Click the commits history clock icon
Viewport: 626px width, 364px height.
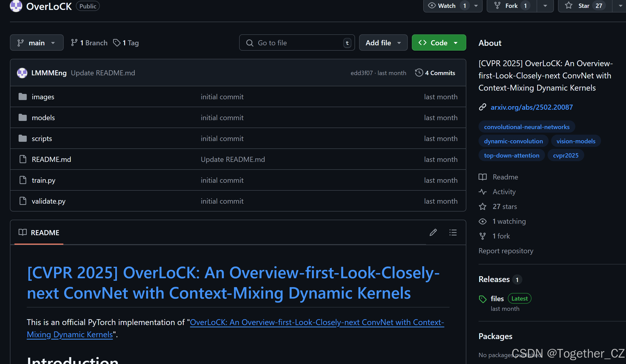point(419,73)
